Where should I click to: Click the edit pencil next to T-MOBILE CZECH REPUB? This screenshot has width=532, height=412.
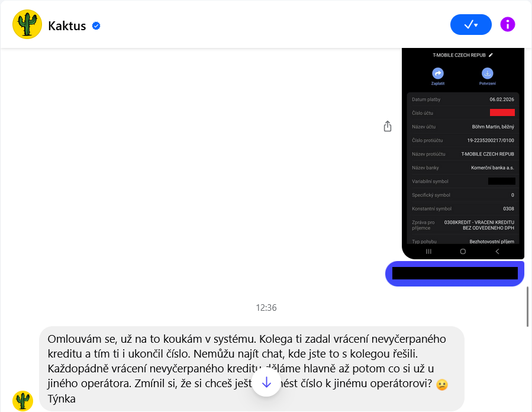491,55
